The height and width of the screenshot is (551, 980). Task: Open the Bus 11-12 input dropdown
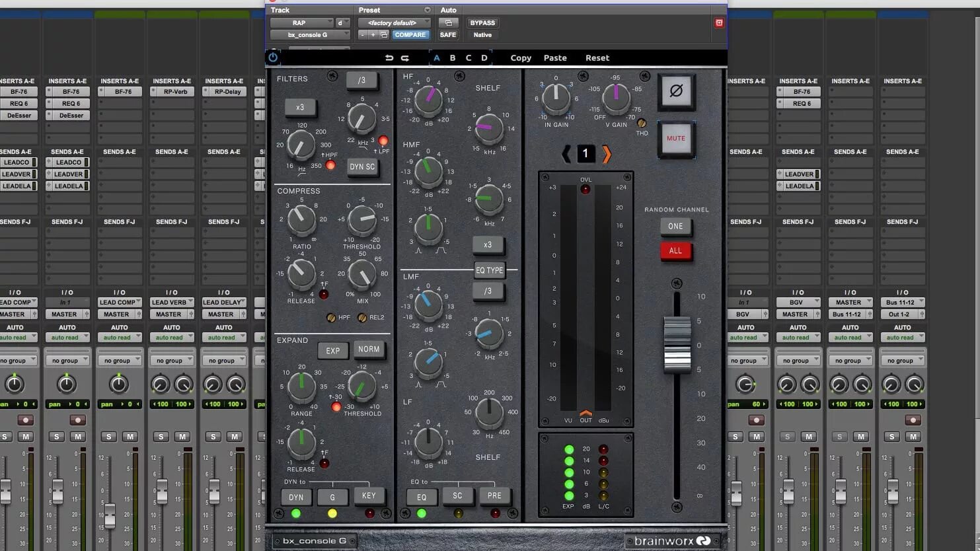click(x=902, y=303)
